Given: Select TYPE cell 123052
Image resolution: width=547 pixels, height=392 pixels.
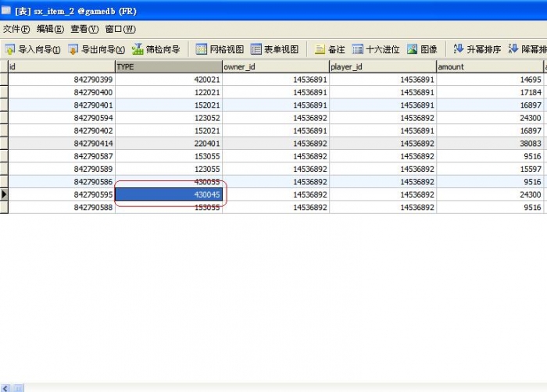Looking at the screenshot, I should [169, 118].
